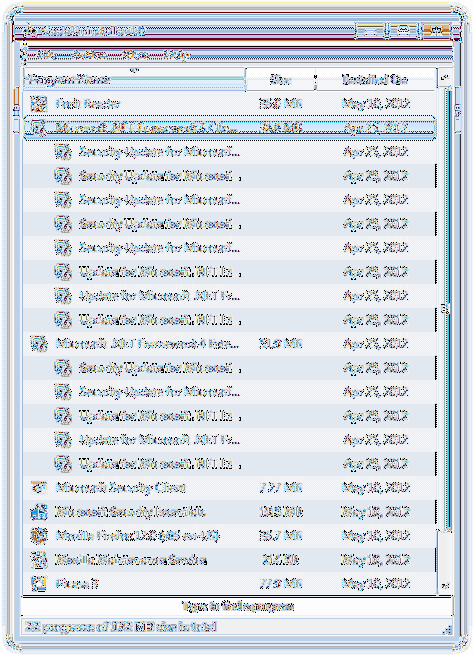Click the .NET Framework 4 Extended icon
This screenshot has width=474, height=655.
pos(39,344)
